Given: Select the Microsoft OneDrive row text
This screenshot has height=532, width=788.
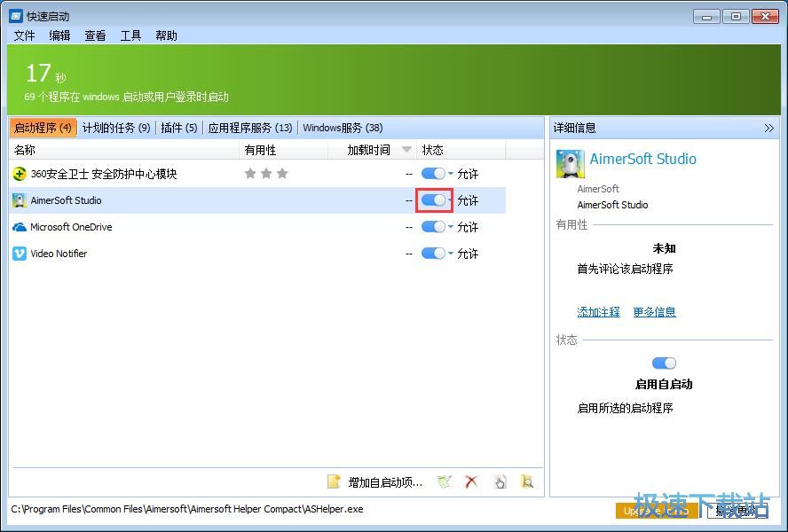Looking at the screenshot, I should (x=71, y=227).
